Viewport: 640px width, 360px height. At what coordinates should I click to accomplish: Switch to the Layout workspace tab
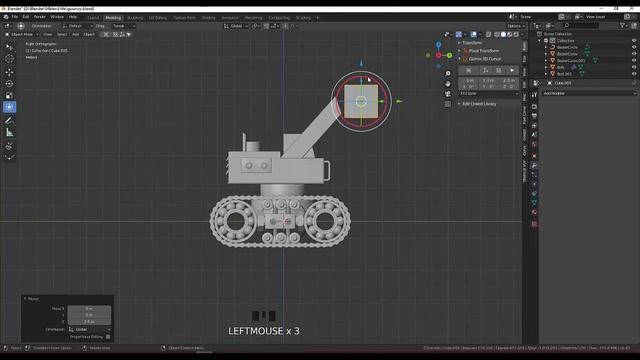click(x=93, y=18)
